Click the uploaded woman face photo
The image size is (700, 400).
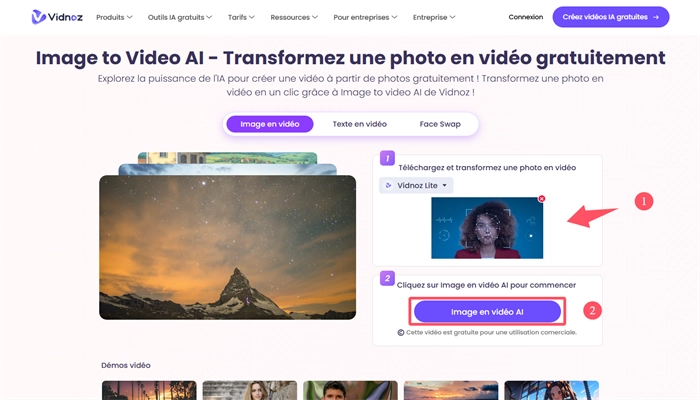pyautogui.click(x=487, y=228)
